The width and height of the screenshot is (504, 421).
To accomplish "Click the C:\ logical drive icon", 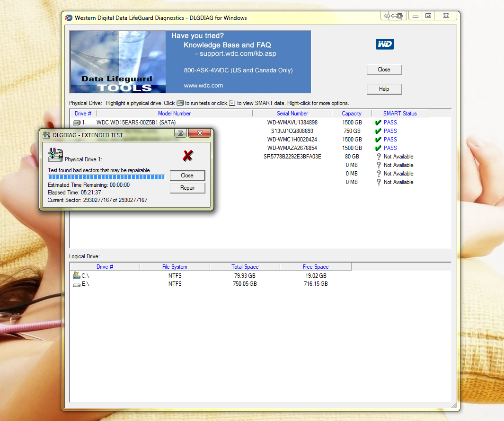I will pyautogui.click(x=77, y=275).
